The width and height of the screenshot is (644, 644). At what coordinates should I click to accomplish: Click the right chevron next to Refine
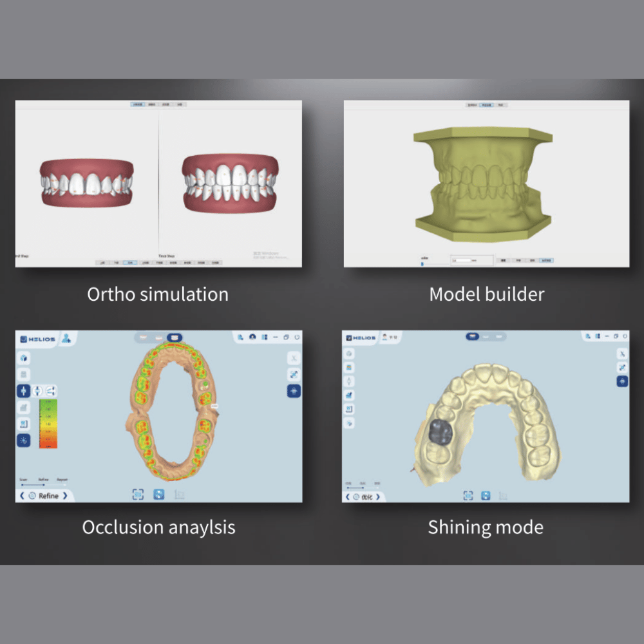(65, 496)
